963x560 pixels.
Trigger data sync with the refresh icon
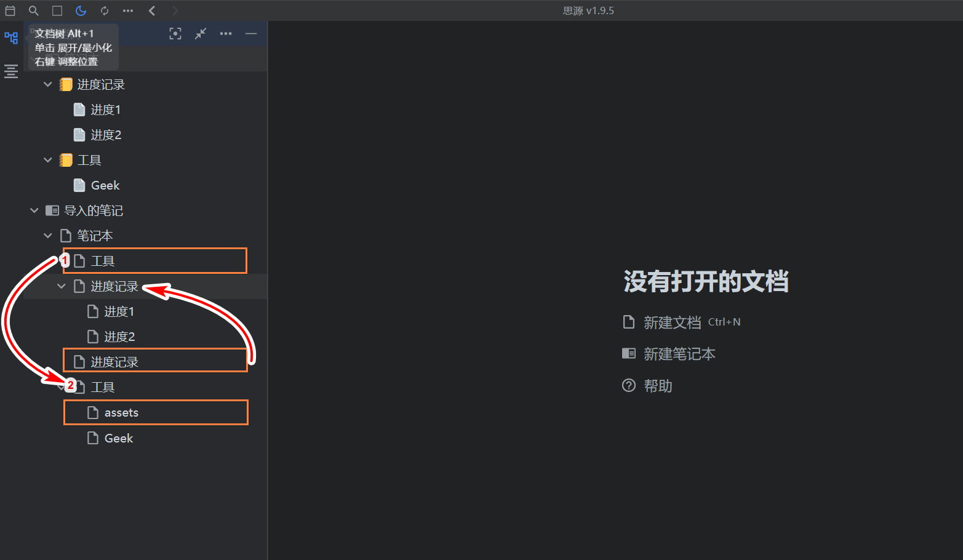click(105, 10)
